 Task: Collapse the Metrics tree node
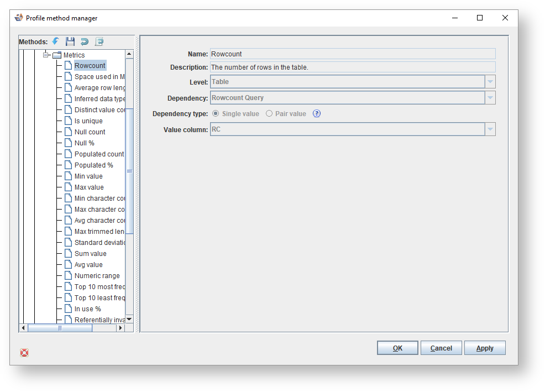[45, 55]
